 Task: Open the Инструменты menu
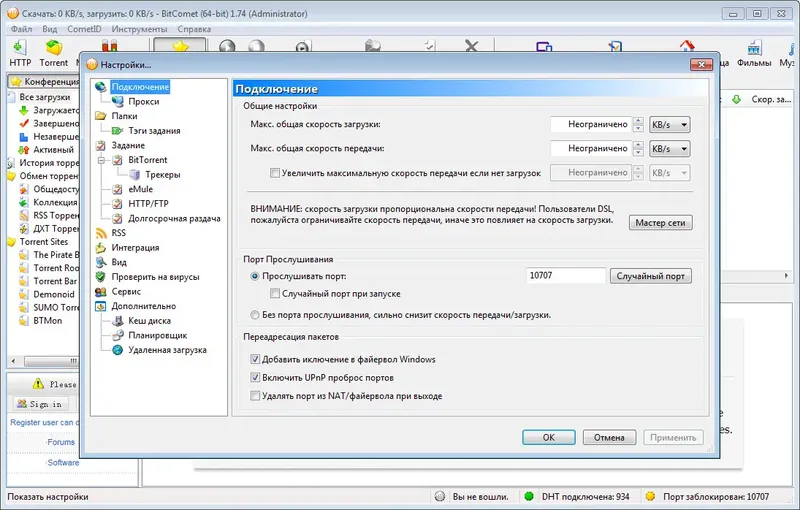pyautogui.click(x=139, y=29)
